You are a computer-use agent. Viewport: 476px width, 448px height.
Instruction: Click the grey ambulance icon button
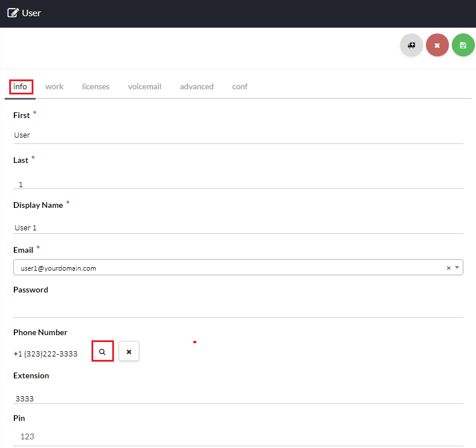pyautogui.click(x=411, y=45)
